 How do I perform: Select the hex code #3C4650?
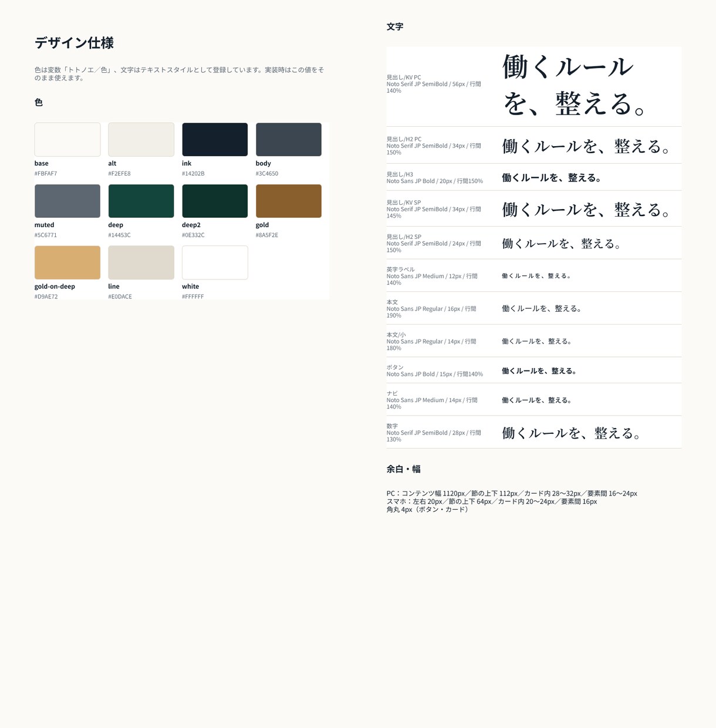[x=267, y=174]
